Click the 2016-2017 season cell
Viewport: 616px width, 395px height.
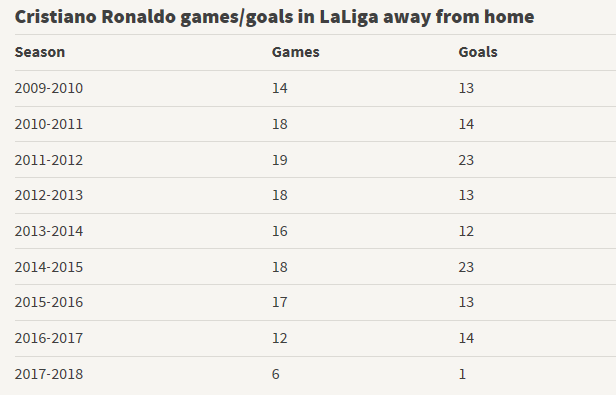(49, 338)
